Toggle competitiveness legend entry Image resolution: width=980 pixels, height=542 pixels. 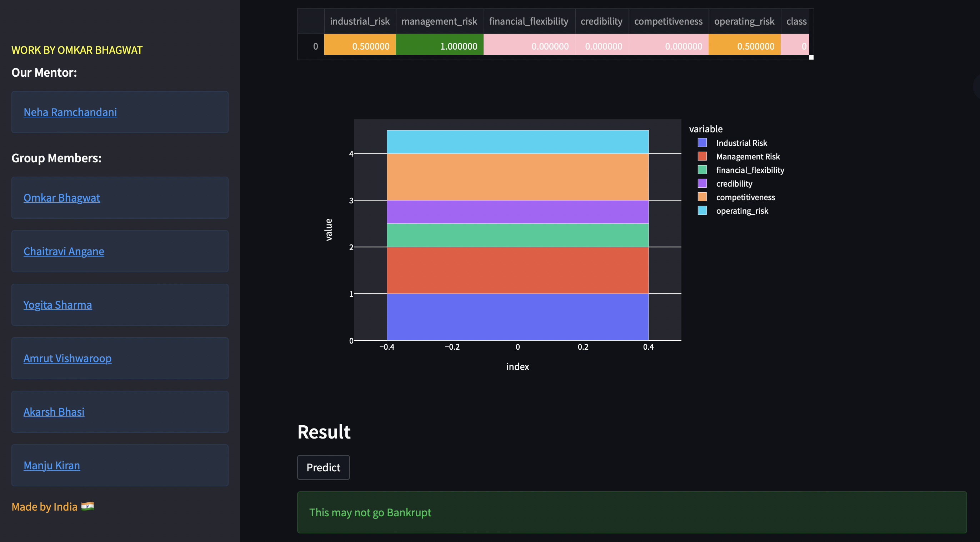[x=745, y=197]
